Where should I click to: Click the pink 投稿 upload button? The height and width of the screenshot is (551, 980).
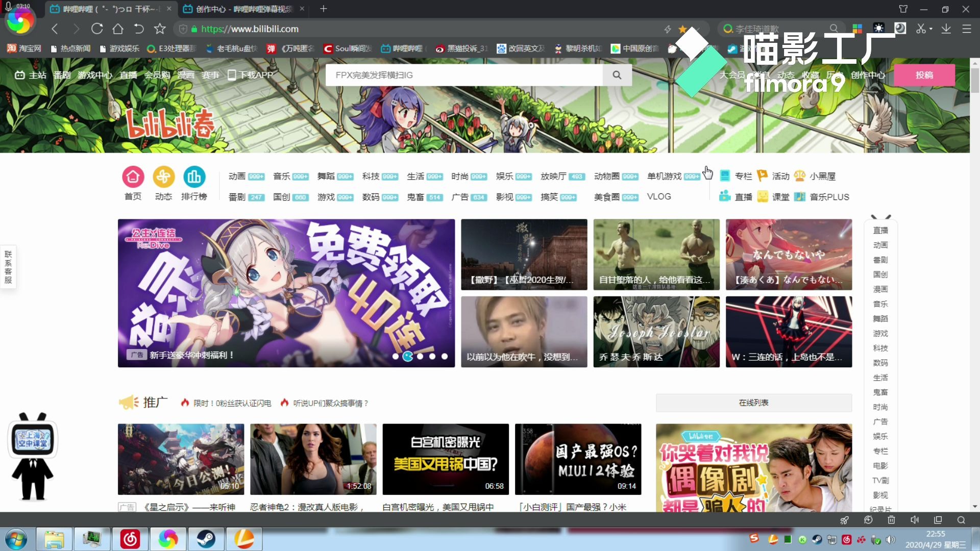click(924, 75)
